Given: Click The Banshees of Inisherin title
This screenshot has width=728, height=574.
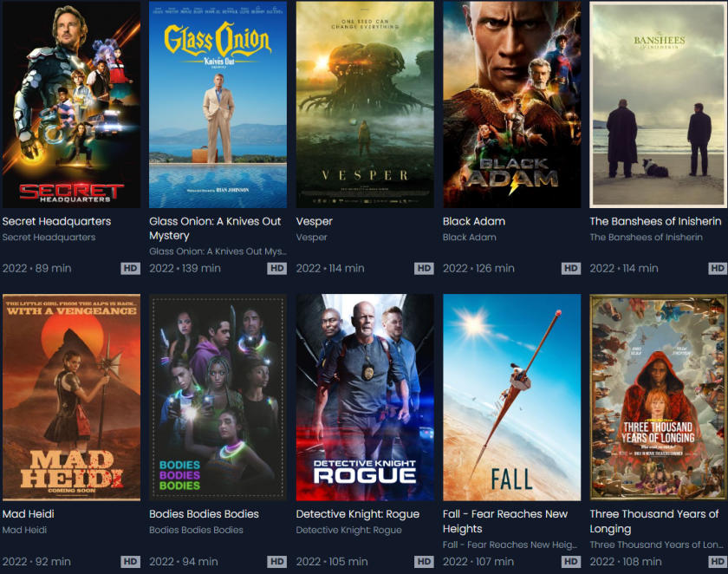Looking at the screenshot, I should 655,221.
